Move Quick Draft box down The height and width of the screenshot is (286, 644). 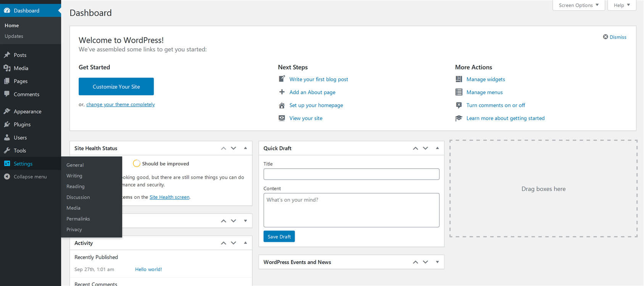tap(425, 148)
